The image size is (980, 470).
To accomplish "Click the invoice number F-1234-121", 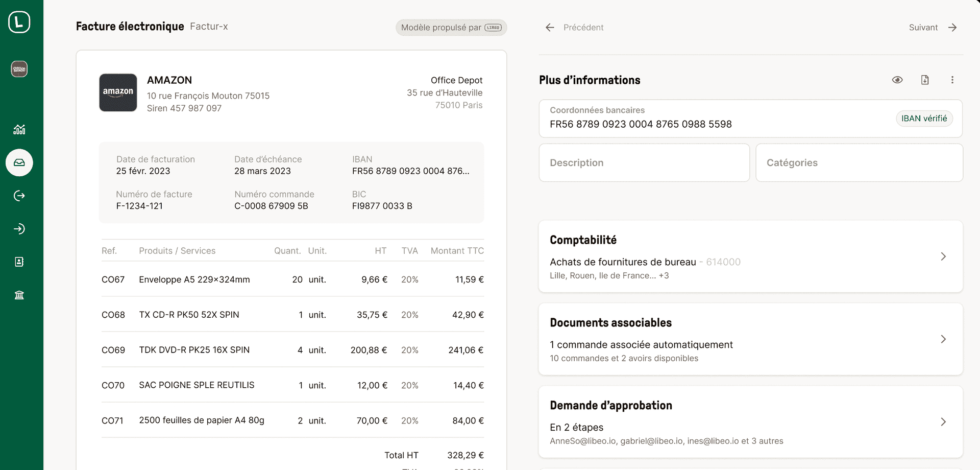I will click(139, 206).
